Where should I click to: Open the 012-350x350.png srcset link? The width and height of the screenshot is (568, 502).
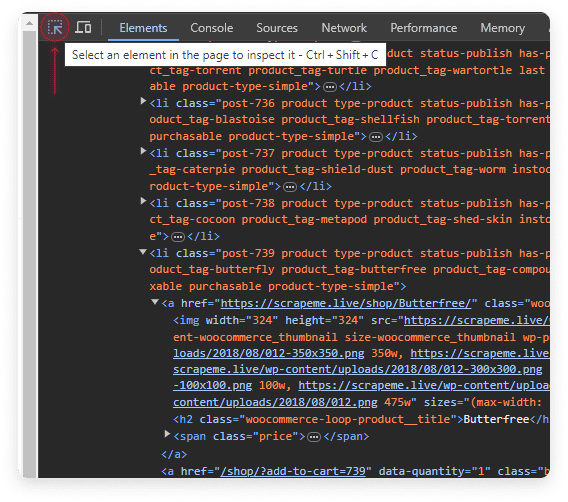click(x=268, y=353)
